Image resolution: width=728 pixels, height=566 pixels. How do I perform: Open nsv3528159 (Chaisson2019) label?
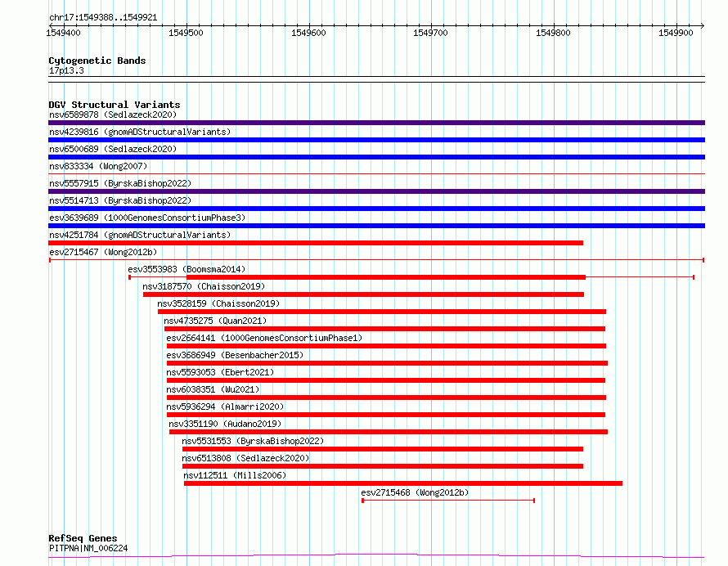218,303
